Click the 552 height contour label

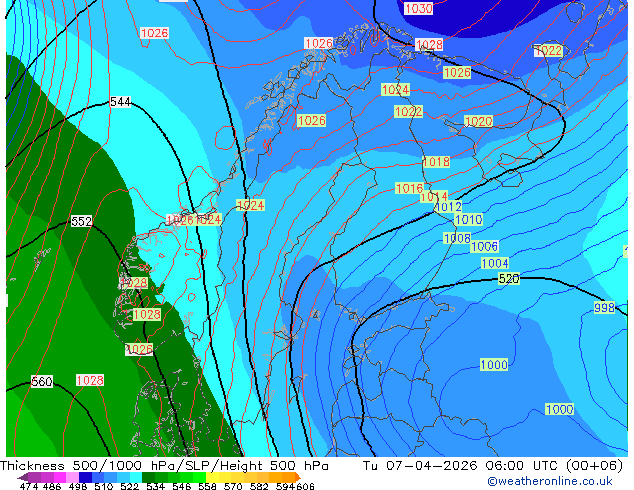tap(81, 222)
